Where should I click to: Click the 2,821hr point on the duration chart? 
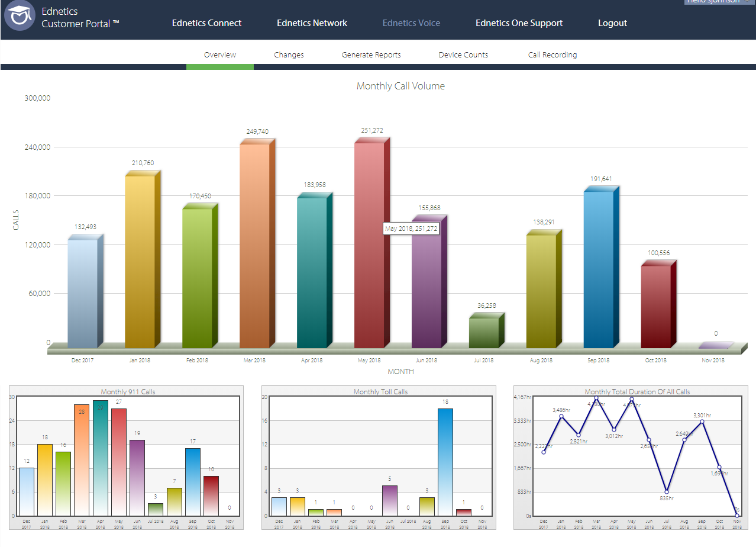[579, 435]
